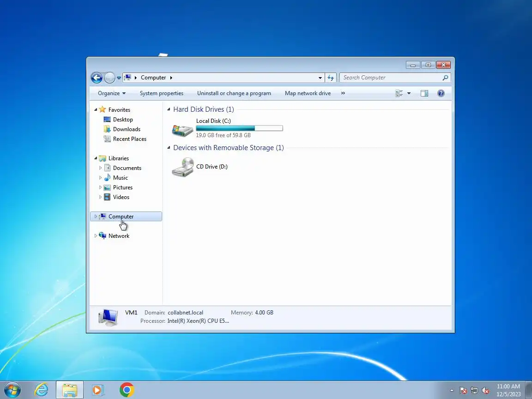Launch Internet Explorer from taskbar

click(42, 390)
